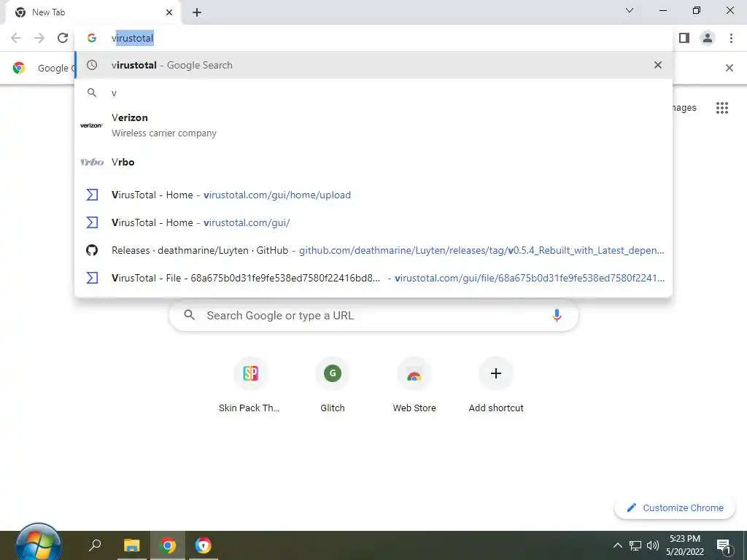
Task: Select the virustotal Google Search suggestion
Action: (x=373, y=65)
